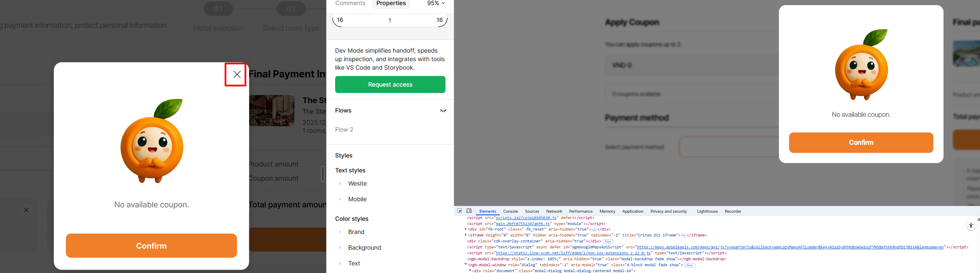Click the Color styles heading
The height and width of the screenshot is (273, 980).
coord(352,219)
